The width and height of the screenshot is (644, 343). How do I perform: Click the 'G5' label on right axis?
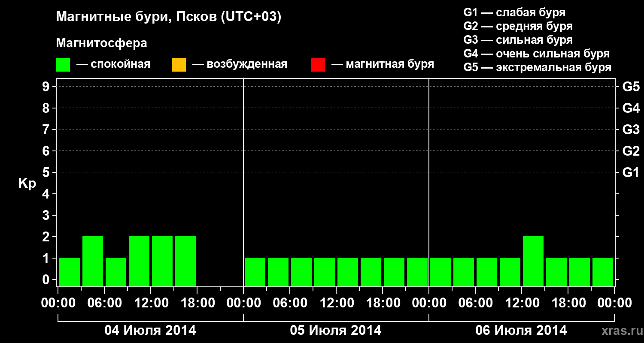[631, 87]
